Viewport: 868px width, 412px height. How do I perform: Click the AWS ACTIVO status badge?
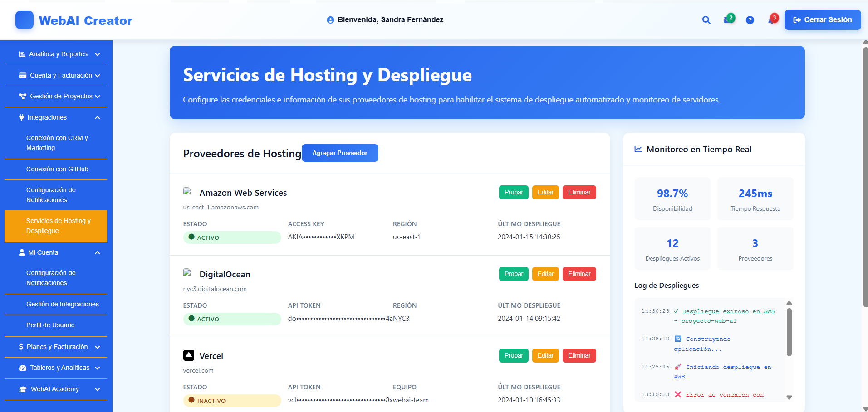[232, 237]
